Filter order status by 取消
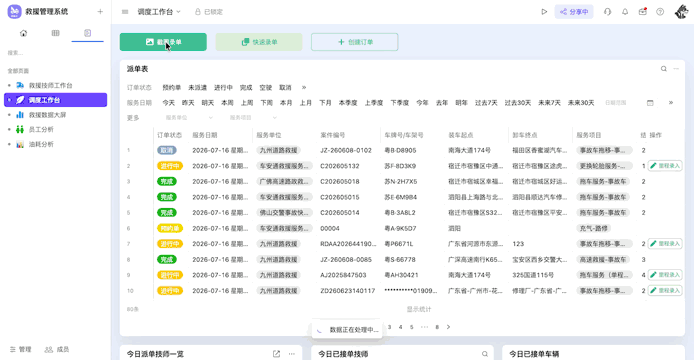This screenshot has height=360, width=694. tap(285, 88)
